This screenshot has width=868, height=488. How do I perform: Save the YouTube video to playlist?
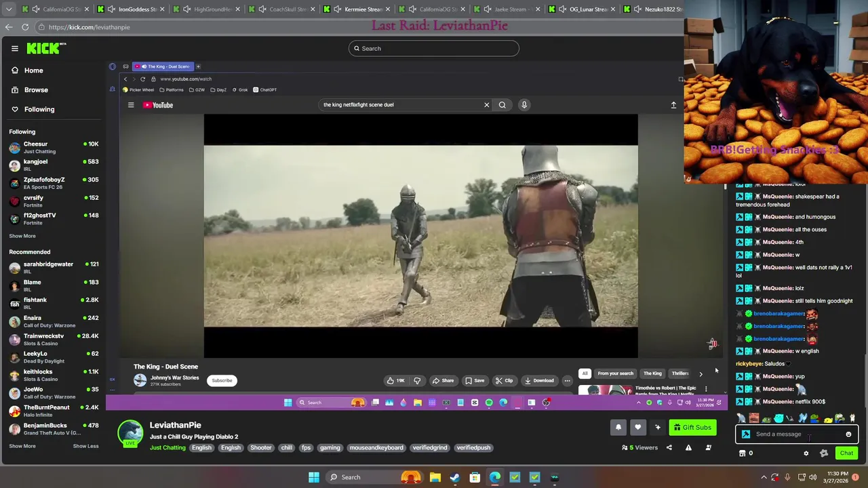(475, 380)
